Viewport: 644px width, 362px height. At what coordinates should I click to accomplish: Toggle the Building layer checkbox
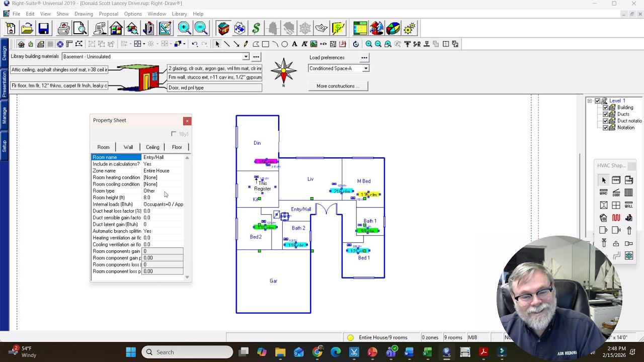(x=606, y=107)
